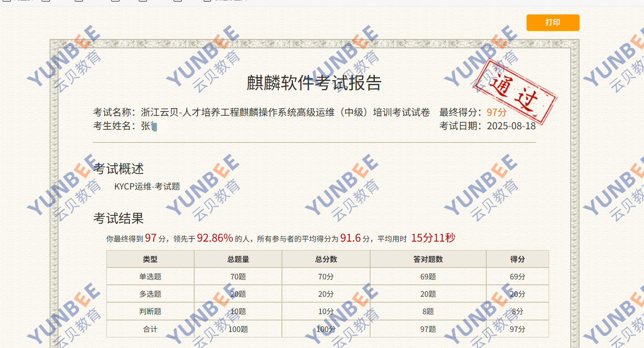This screenshot has width=644, height=348.
Task: Click the 得分 column header
Action: pos(517,259)
